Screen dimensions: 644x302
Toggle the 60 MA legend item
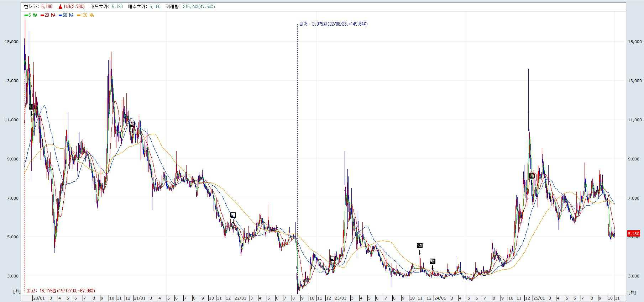[x=66, y=15]
